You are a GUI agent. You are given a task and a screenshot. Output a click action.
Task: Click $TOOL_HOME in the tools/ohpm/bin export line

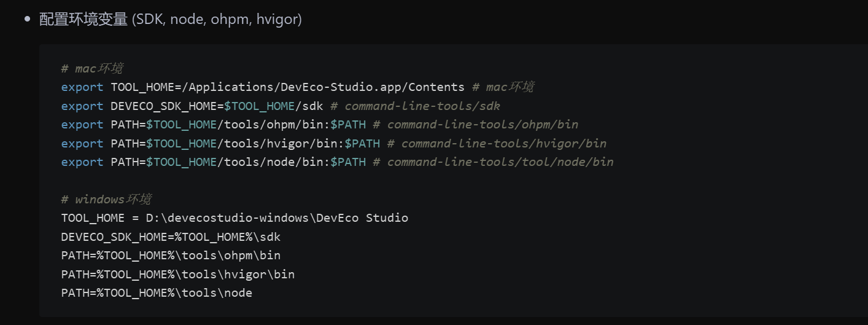point(181,125)
